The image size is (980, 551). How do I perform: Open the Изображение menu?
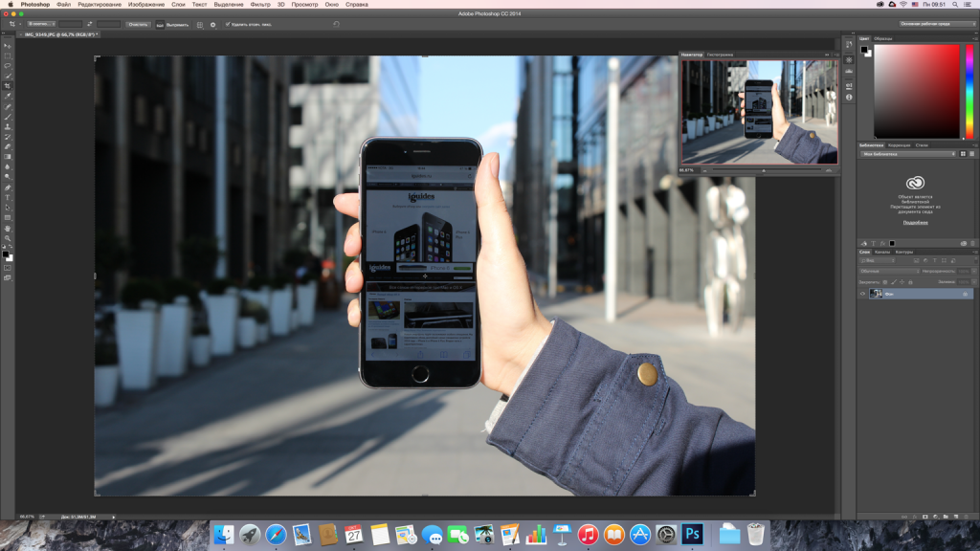(146, 5)
